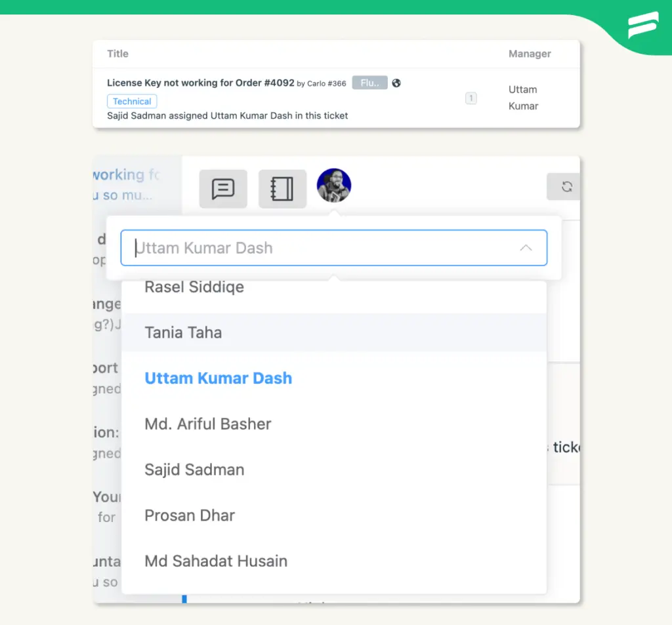This screenshot has width=672, height=625.
Task: Choose 'Md. Ariful Basher' as assignee
Action: pos(208,424)
